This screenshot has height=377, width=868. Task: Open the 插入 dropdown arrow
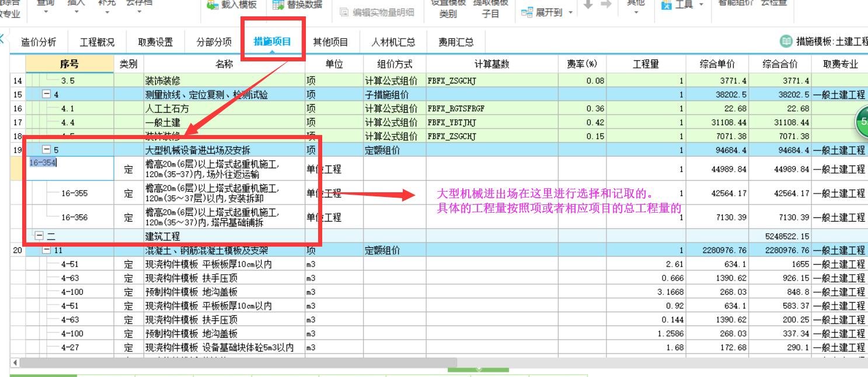76,12
